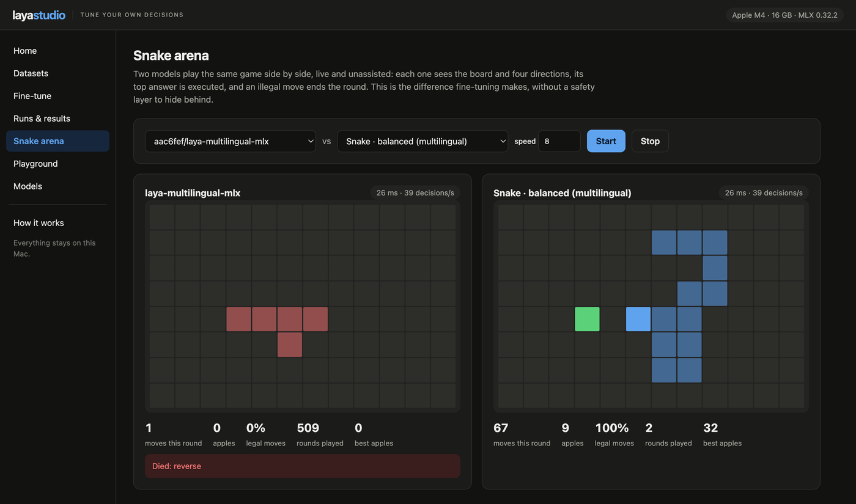856x504 pixels.
Task: Click the green apple cell on right board
Action: coord(588,320)
